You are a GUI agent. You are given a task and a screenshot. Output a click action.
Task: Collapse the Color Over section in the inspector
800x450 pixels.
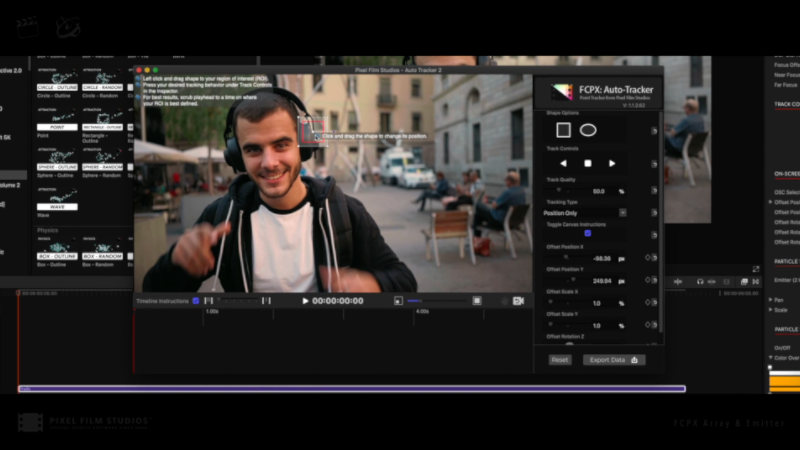point(770,358)
